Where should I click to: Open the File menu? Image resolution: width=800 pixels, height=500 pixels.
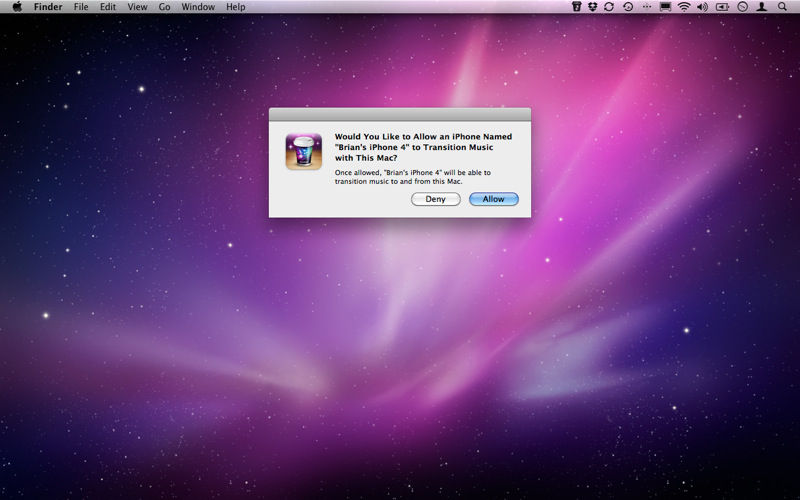[81, 7]
